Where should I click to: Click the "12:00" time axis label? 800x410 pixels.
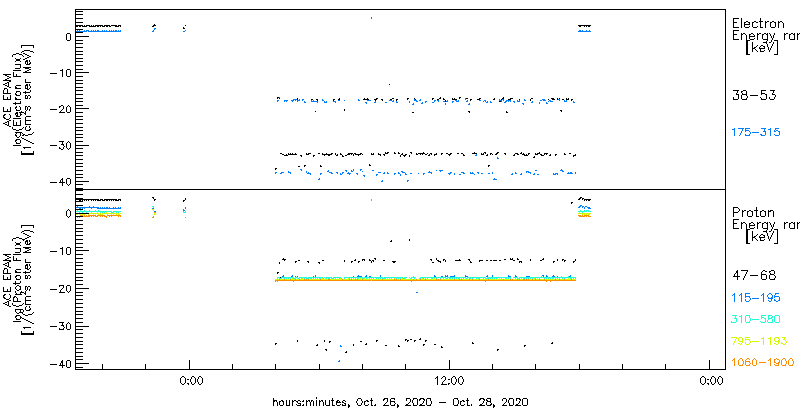click(449, 380)
